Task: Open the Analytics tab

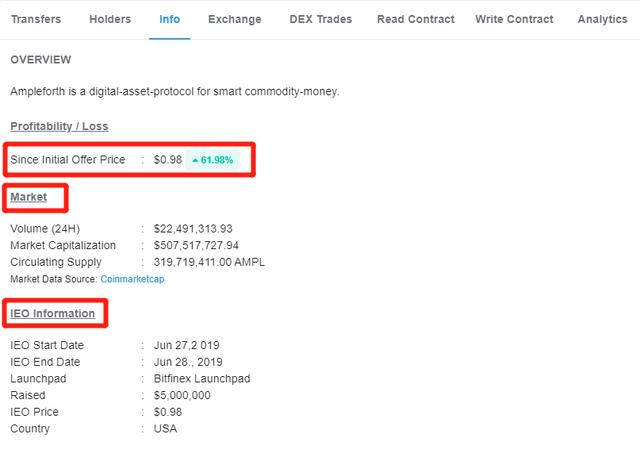Action: click(602, 19)
